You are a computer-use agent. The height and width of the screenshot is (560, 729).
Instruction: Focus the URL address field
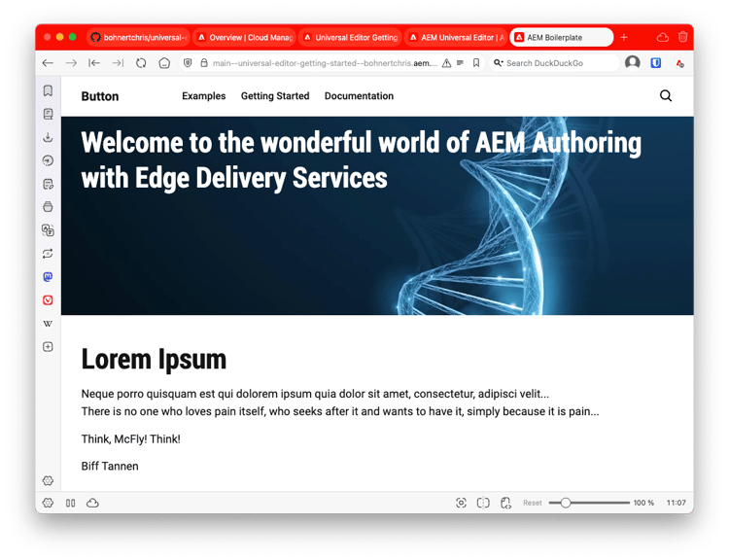tap(325, 63)
